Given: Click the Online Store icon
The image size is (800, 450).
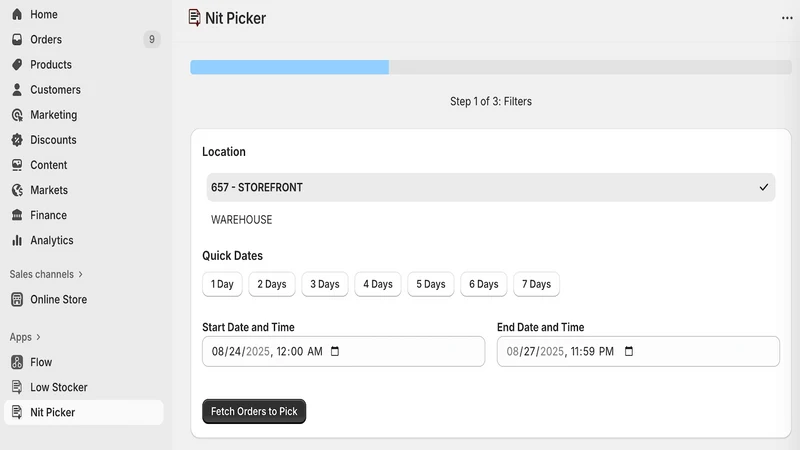Looking at the screenshot, I should pos(17,299).
